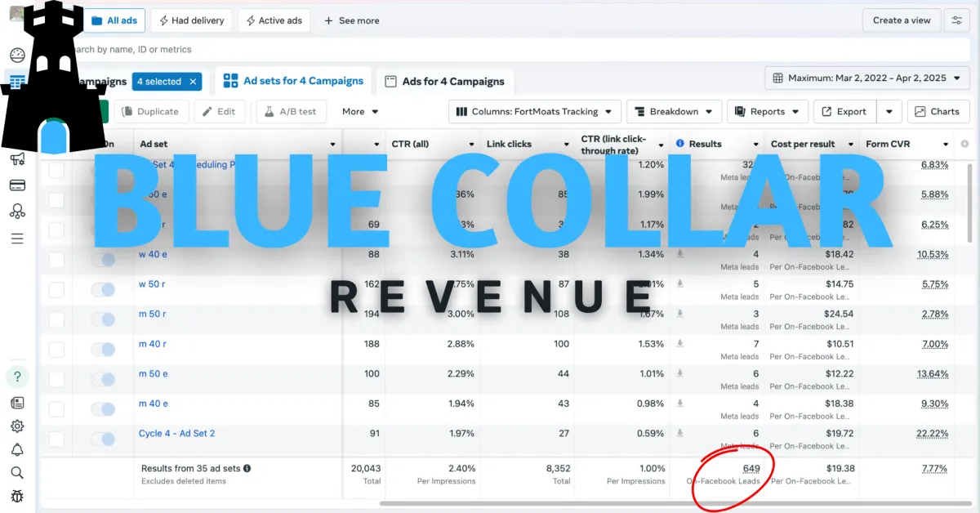
Task: Switch to Ad sets for 4 Campaigns tab
Action: coord(293,81)
